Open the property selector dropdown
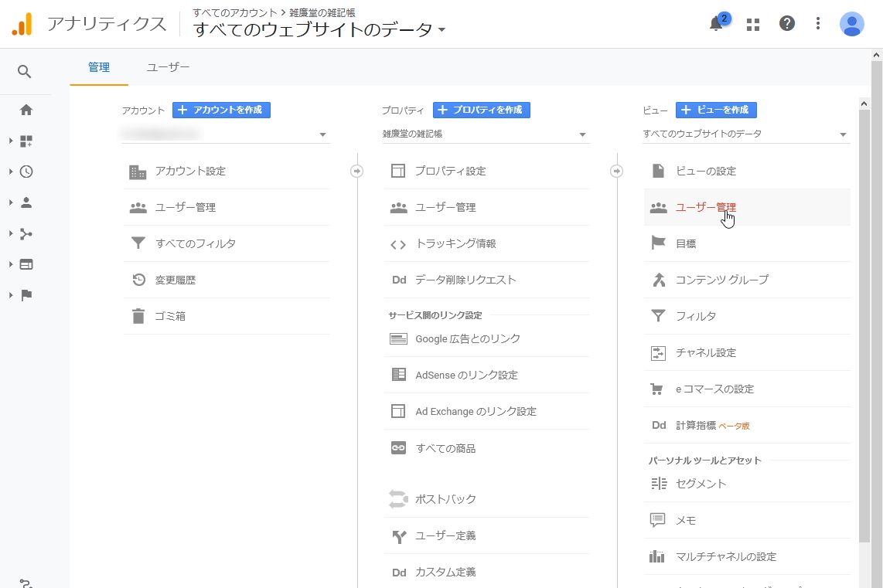The width and height of the screenshot is (883, 588). tap(486, 134)
